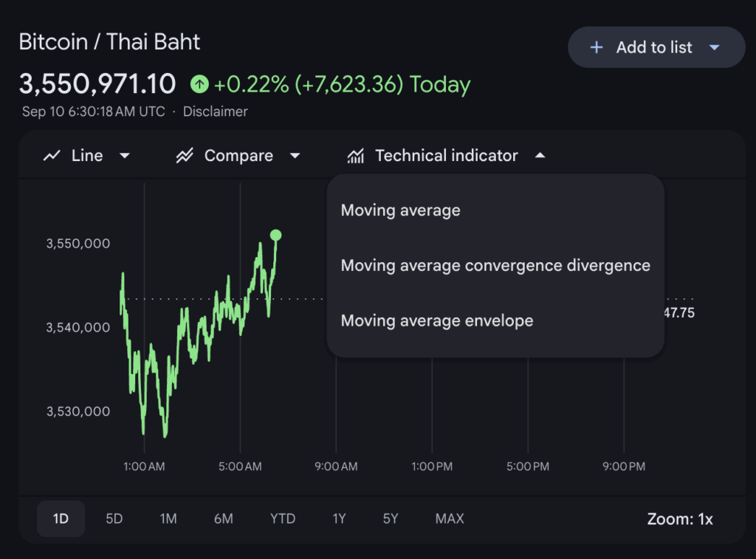This screenshot has height=559, width=756.
Task: Click the Zoom: 1x control
Action: click(680, 518)
